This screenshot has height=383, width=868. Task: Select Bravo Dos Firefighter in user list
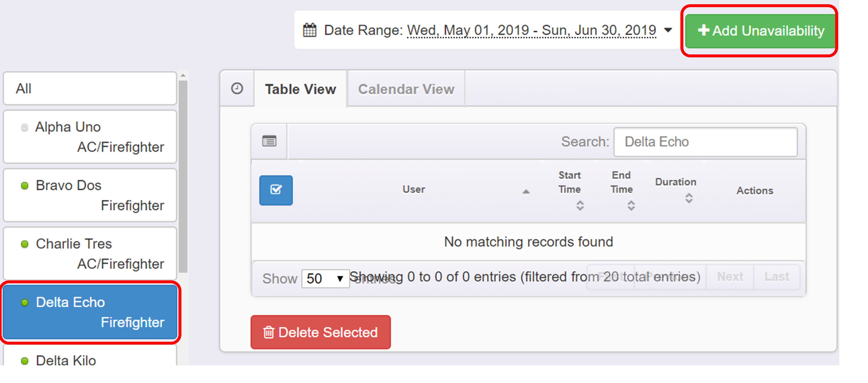(90, 195)
